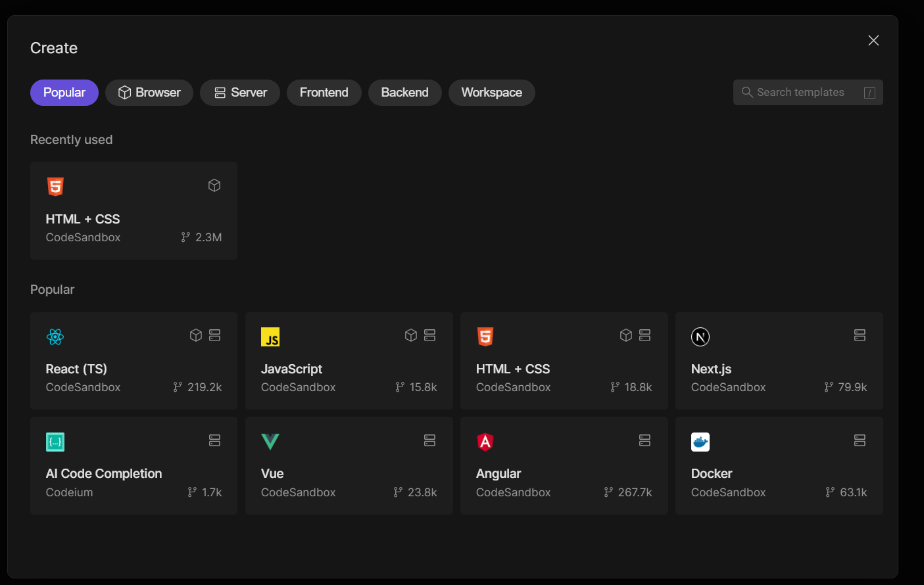Select the AI Code Completion template
Screen dimensions: 924x585
pyautogui.click(x=134, y=465)
